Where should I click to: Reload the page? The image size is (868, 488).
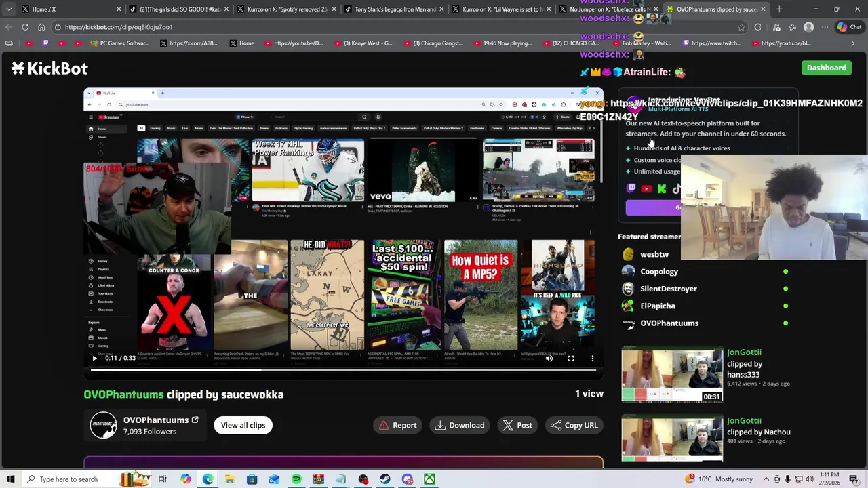tap(25, 27)
